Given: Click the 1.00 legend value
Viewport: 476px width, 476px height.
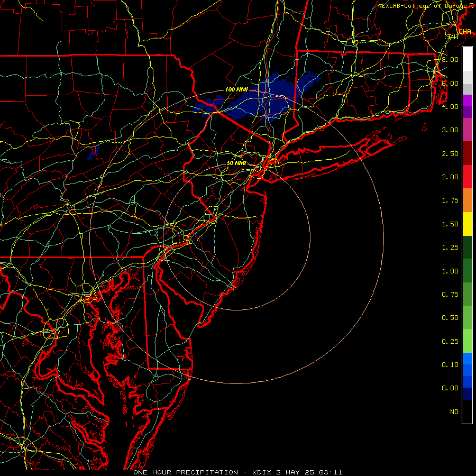Looking at the screenshot, I should coord(450,271).
